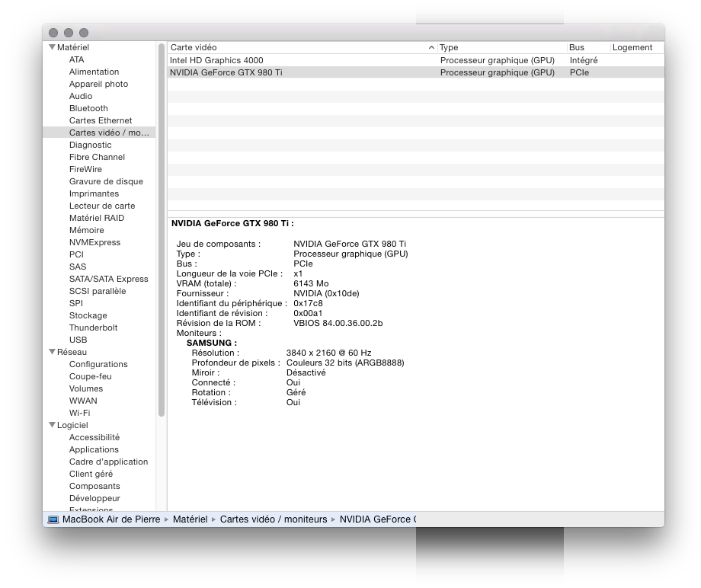The image size is (701, 588).
Task: Select Lecteur de carte entry
Action: [x=102, y=206]
